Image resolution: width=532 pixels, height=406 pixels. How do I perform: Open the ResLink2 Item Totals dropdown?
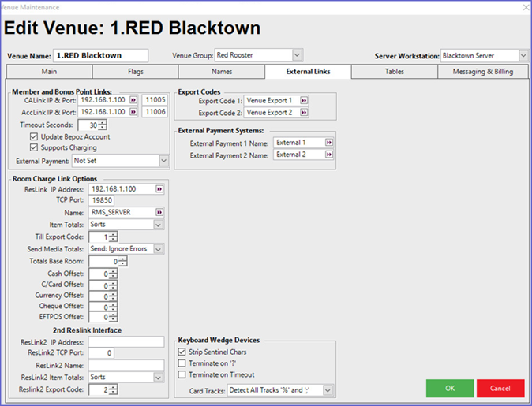pyautogui.click(x=158, y=377)
